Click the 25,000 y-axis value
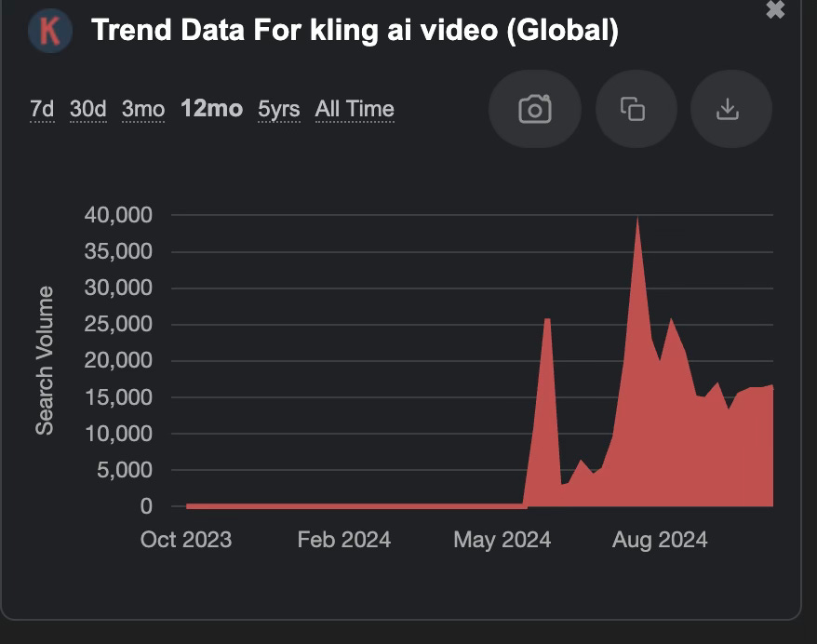The height and width of the screenshot is (644, 817). 118,324
